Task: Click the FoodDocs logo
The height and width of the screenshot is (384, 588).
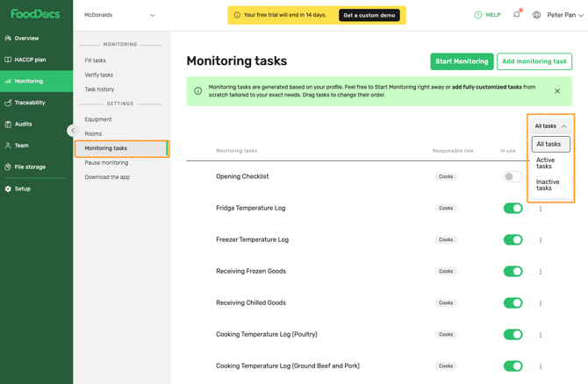Action: [x=35, y=14]
